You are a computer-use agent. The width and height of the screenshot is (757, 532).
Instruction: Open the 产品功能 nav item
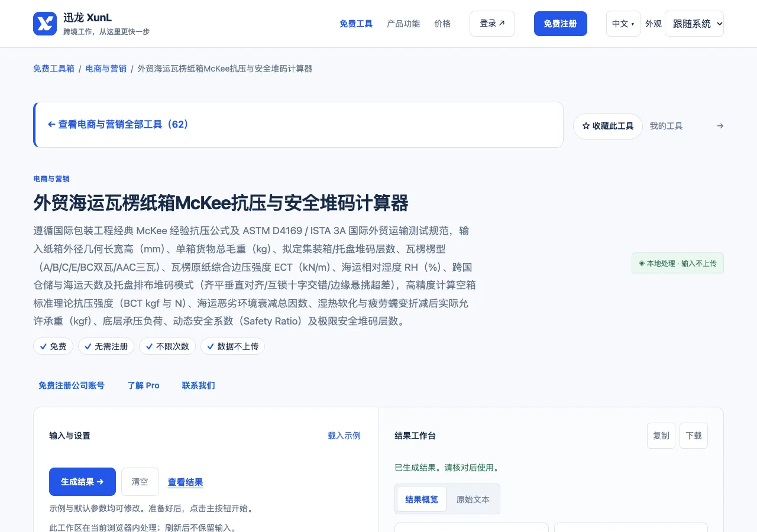coord(403,24)
